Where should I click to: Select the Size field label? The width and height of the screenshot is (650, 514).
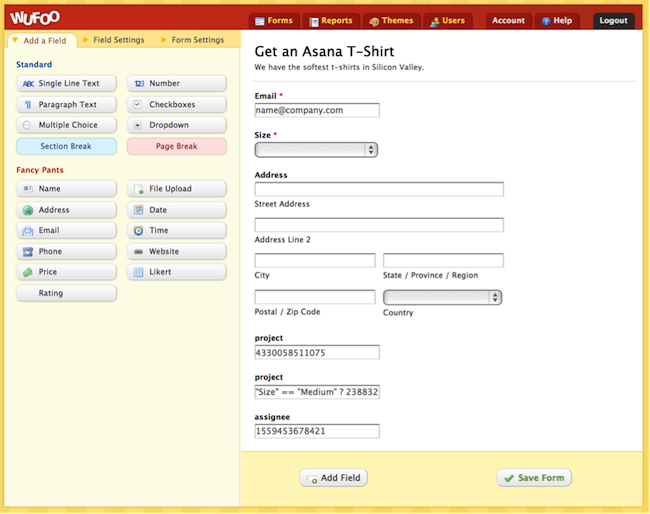click(262, 135)
